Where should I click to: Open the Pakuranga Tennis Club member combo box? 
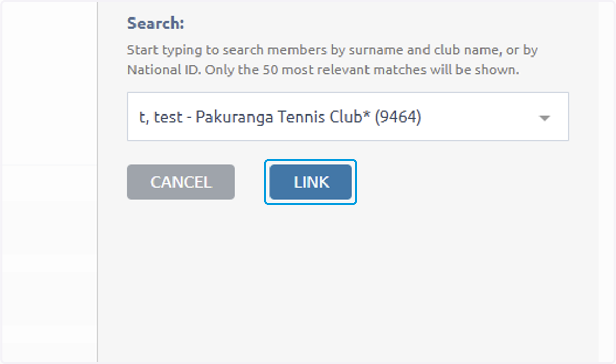point(348,117)
